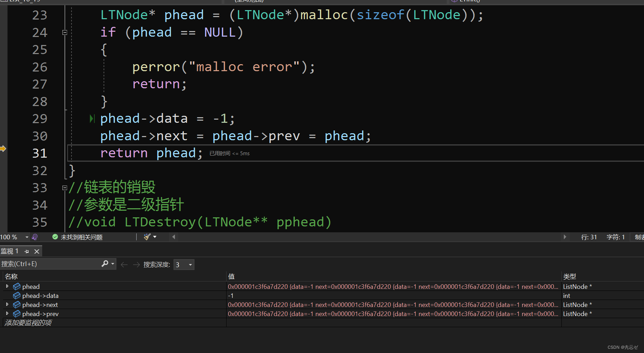Click the IntelliCode icon in status strip
This screenshot has width=644, height=353.
(x=35, y=237)
